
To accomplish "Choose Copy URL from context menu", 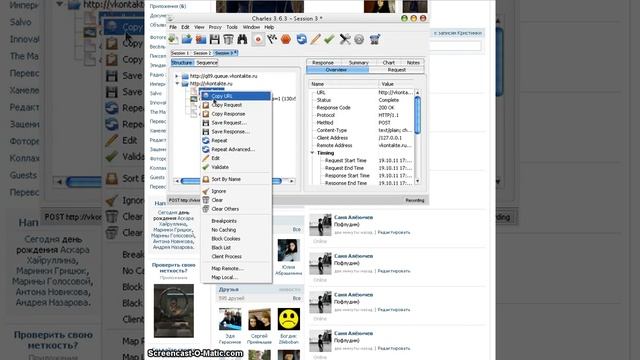I will [x=236, y=96].
